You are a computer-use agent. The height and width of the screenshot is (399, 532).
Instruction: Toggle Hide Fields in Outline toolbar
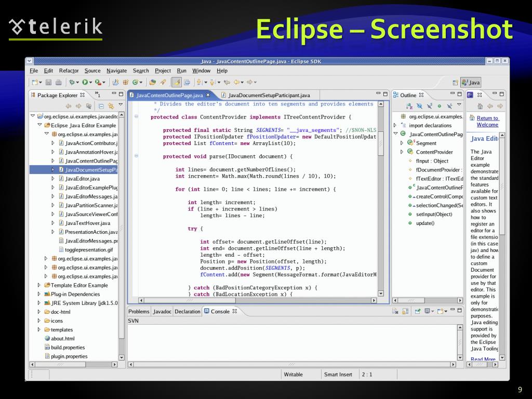(420, 106)
